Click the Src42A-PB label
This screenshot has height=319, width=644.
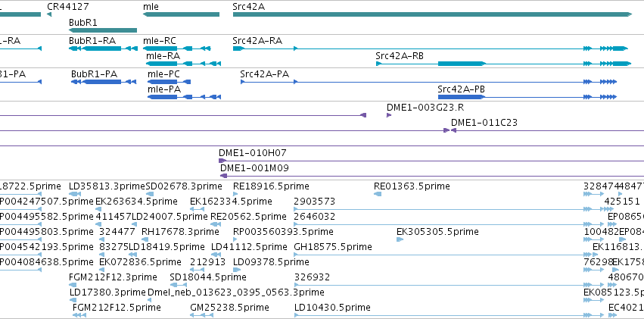click(x=462, y=89)
